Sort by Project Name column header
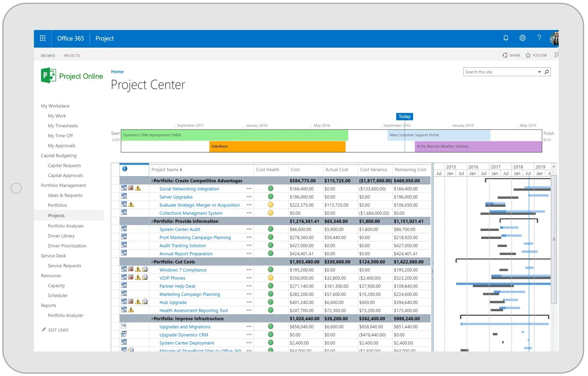Image resolution: width=588 pixels, height=376 pixels. (166, 169)
